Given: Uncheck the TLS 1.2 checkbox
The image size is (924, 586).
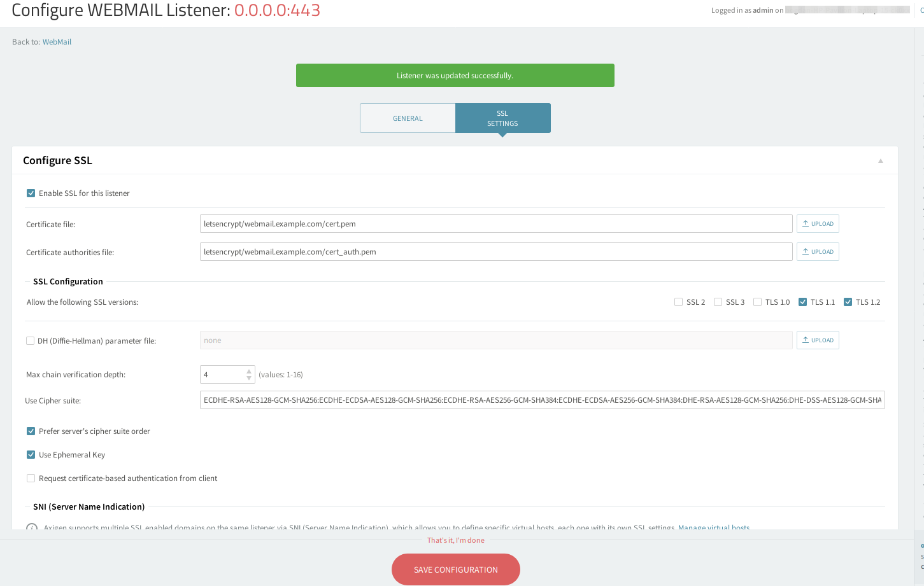Looking at the screenshot, I should pyautogui.click(x=848, y=302).
